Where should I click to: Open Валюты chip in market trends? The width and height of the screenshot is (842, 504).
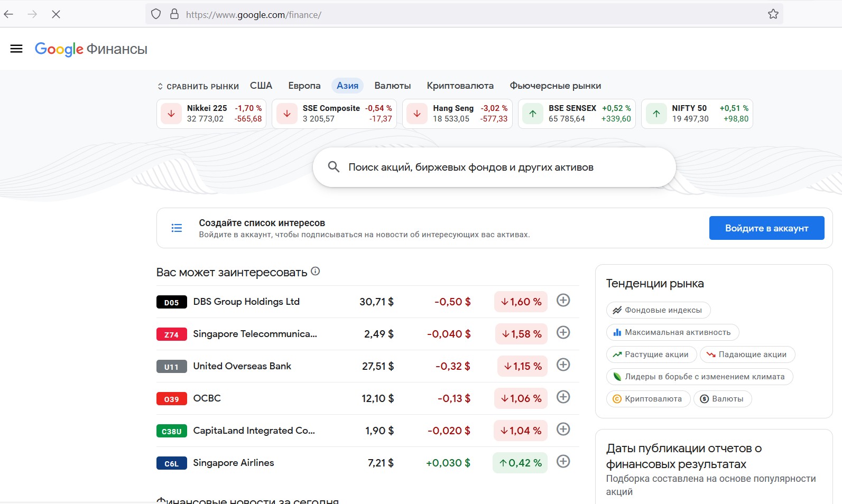tap(722, 399)
